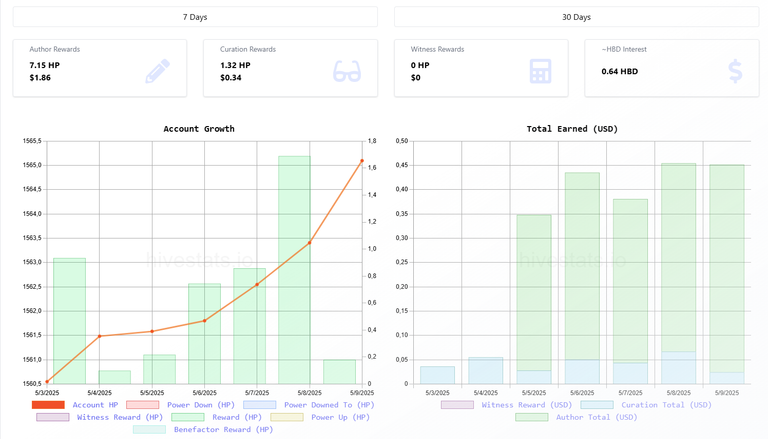The image size is (768, 439).
Task: Click the Witness Reward (HP) legend label
Action: [120, 417]
